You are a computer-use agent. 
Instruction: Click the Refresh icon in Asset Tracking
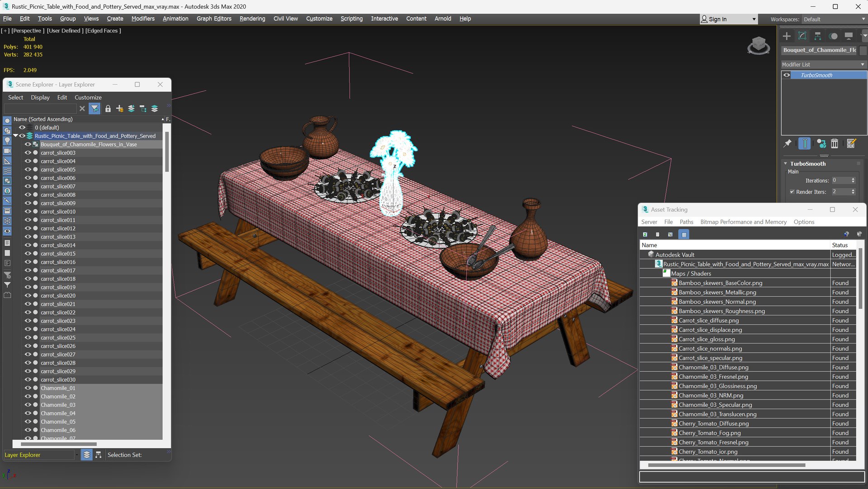click(645, 235)
